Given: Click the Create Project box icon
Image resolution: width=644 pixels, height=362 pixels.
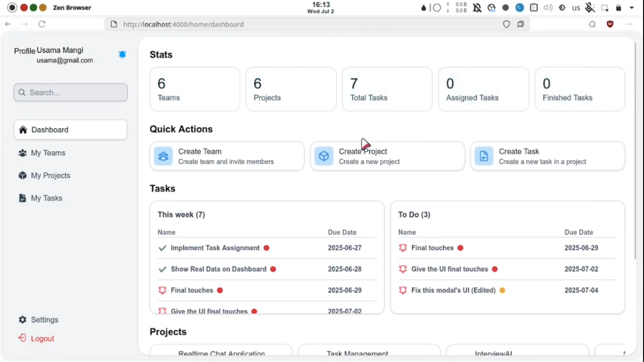Looking at the screenshot, I should [323, 156].
